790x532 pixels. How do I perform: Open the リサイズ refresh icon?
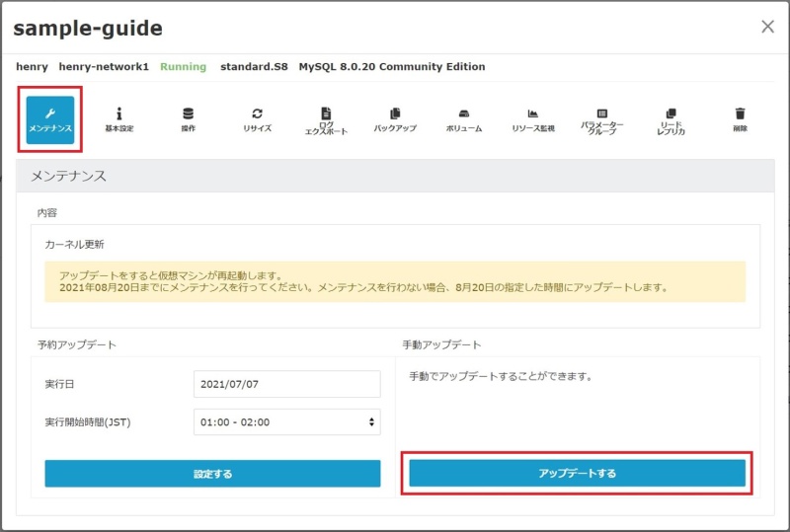pyautogui.click(x=257, y=119)
